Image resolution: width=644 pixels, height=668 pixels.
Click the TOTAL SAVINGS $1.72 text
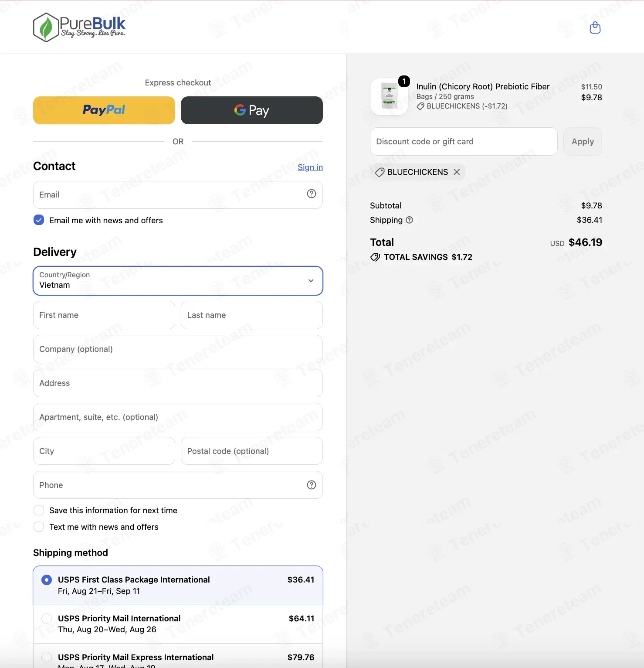[428, 257]
